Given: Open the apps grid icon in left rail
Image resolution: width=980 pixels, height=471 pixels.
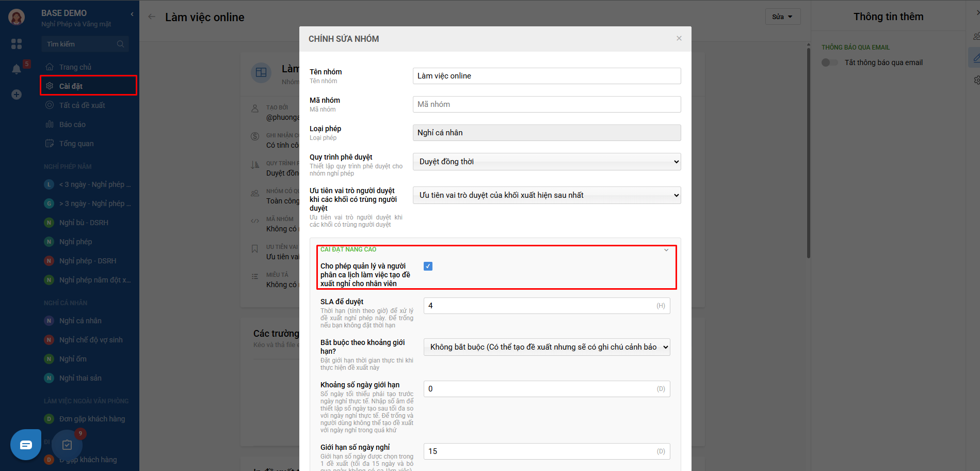Looking at the screenshot, I should [17, 44].
